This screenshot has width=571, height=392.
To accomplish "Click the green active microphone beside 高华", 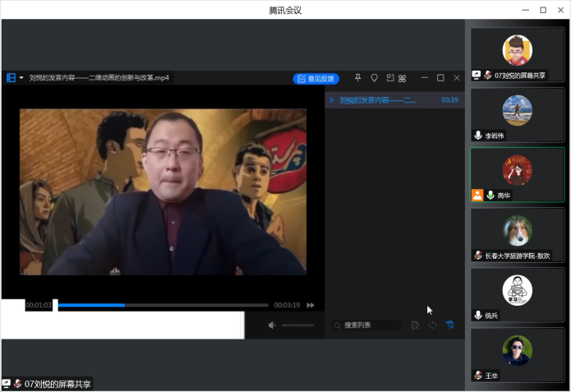I will pyautogui.click(x=490, y=196).
